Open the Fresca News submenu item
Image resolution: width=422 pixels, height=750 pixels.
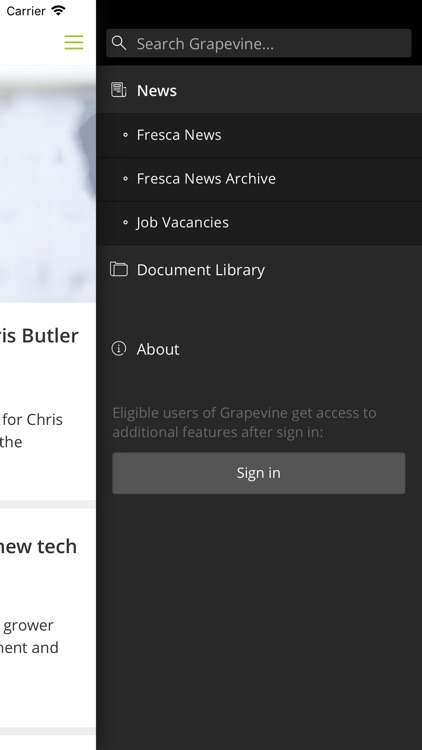pos(259,135)
